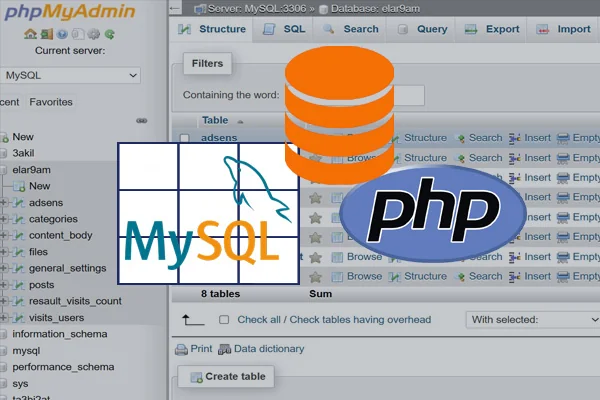Click the collapse panel arrow beside the Server breadcrumb

[x=175, y=8]
